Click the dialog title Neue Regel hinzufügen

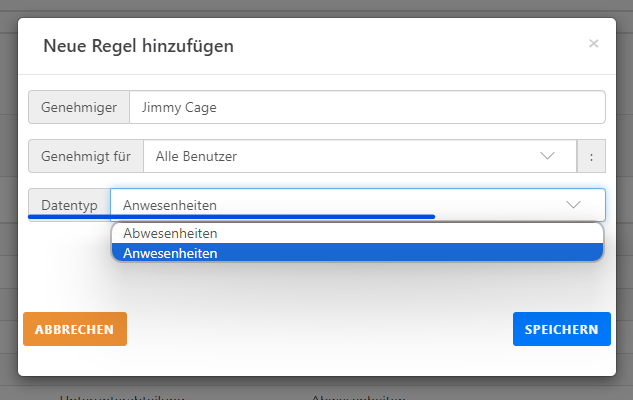tap(139, 45)
